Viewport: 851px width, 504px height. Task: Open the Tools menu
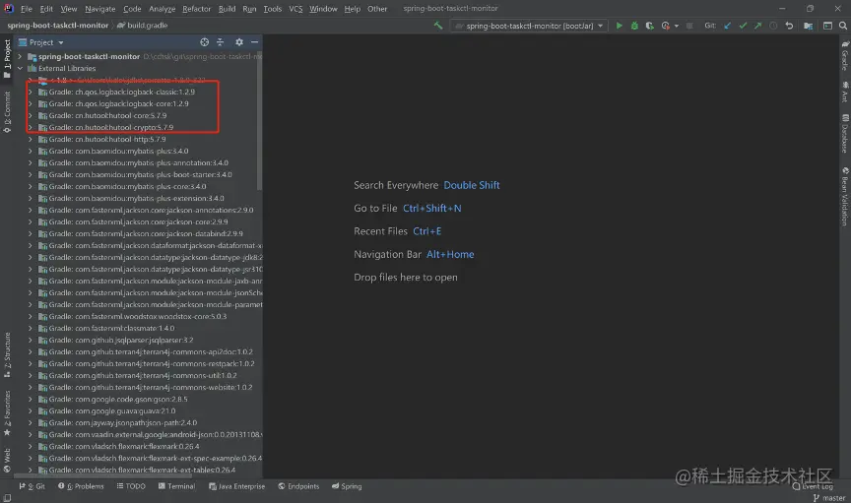point(273,9)
